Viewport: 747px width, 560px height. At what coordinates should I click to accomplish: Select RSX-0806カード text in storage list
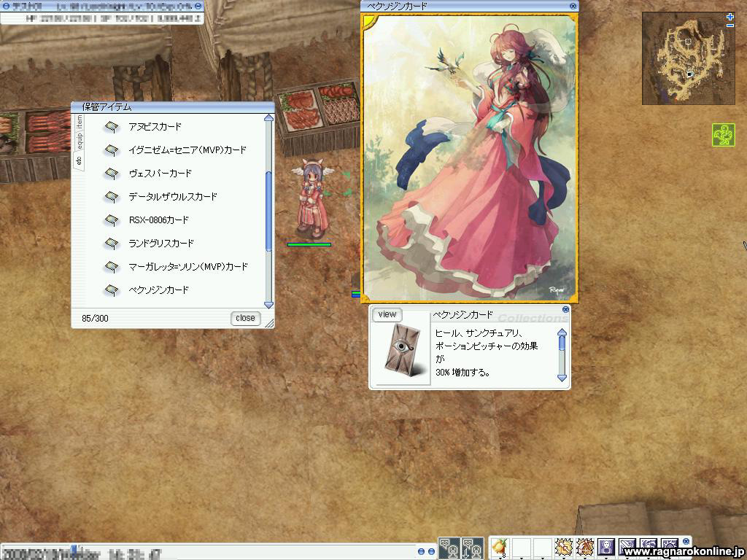[158, 220]
